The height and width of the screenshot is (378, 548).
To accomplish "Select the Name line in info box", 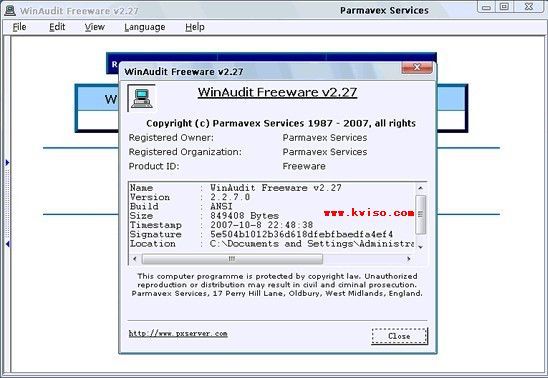I will pyautogui.click(x=236, y=188).
